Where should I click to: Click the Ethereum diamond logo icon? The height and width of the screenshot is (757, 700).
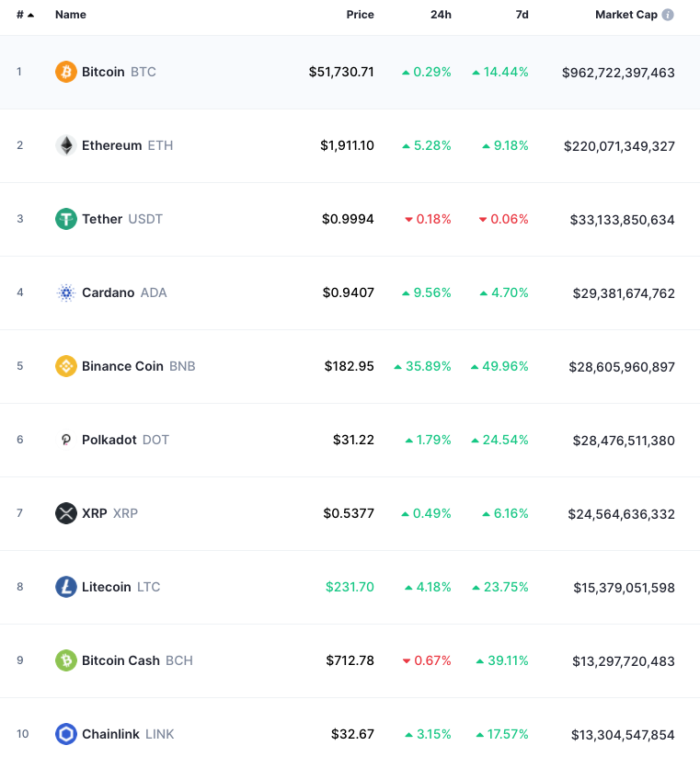66,145
